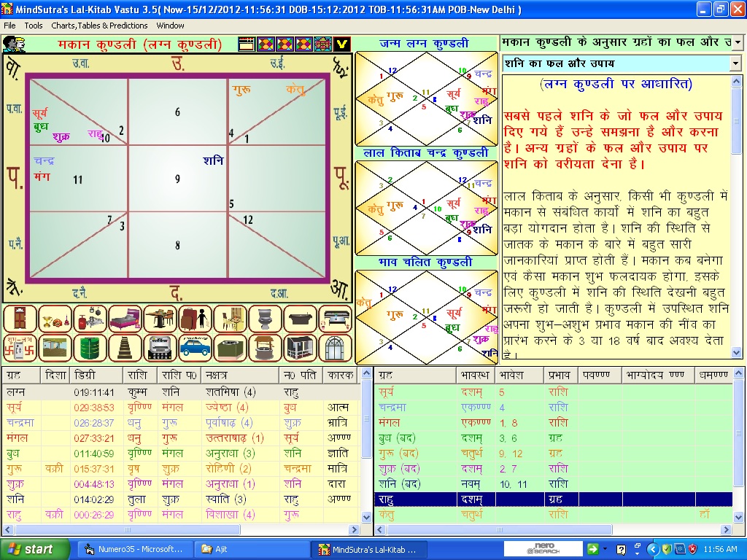Open Charts,Tables & Predictions menu
This screenshot has height=560, width=747.
pos(99,26)
